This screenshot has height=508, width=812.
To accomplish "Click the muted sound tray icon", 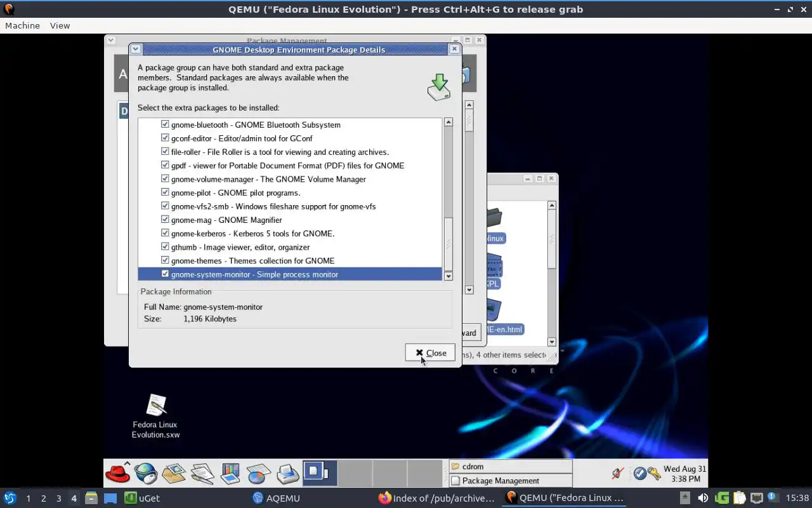I will [x=618, y=473].
